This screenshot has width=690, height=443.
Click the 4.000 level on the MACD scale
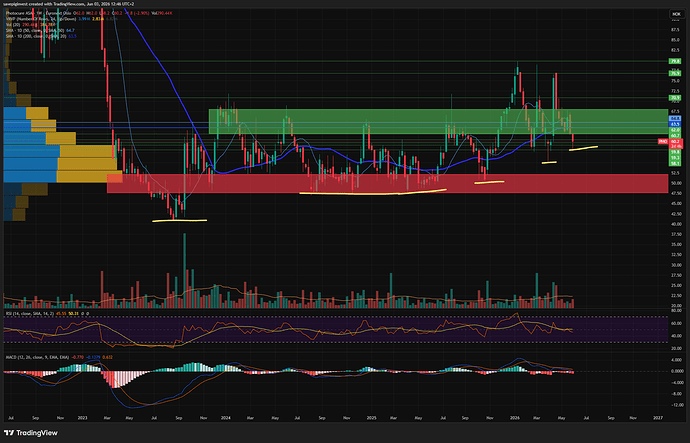click(677, 360)
